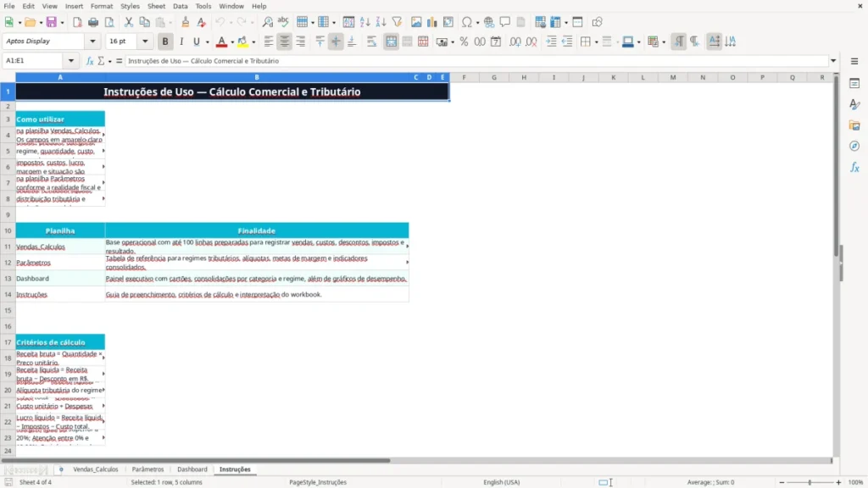Open the sidebar Properties panel icon
The width and height of the screenshot is (868, 488).
[x=854, y=83]
